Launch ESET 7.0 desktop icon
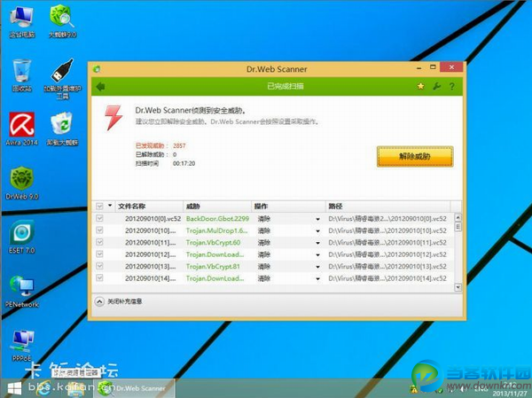This screenshot has width=532, height=398. pyautogui.click(x=21, y=237)
